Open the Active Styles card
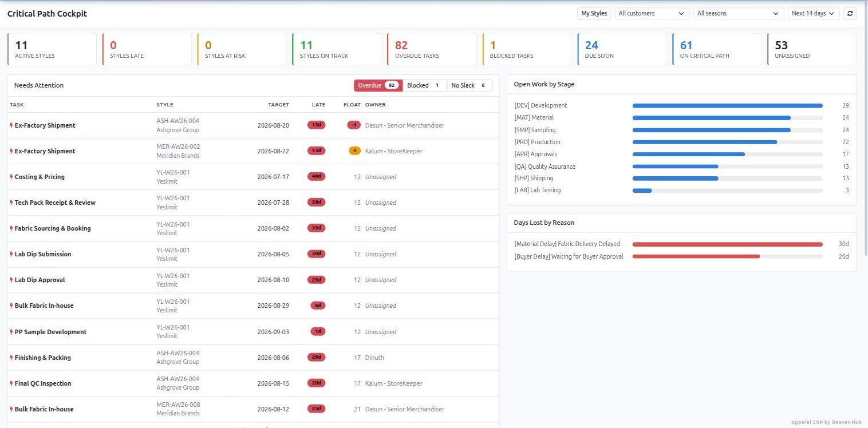 pyautogui.click(x=52, y=49)
